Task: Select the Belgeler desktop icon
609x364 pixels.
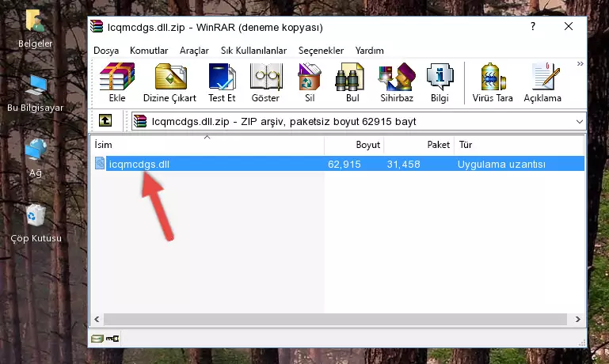Action: (x=36, y=29)
